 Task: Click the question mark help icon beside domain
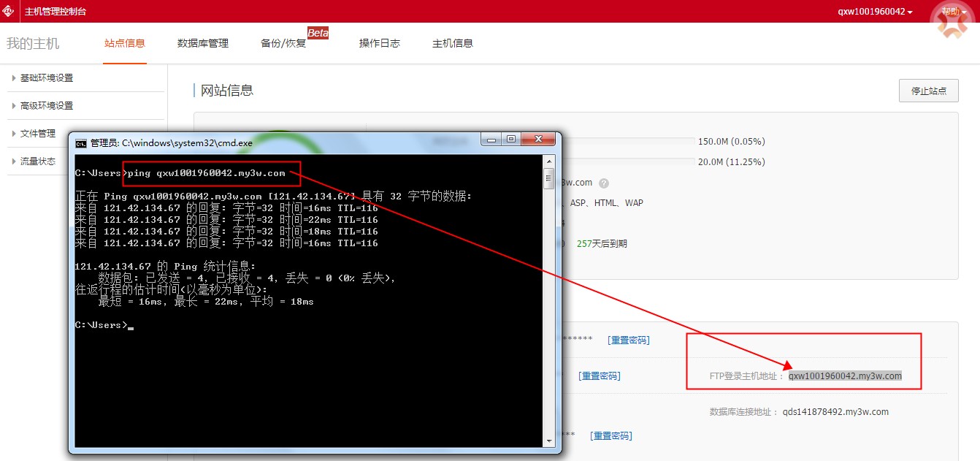604,183
